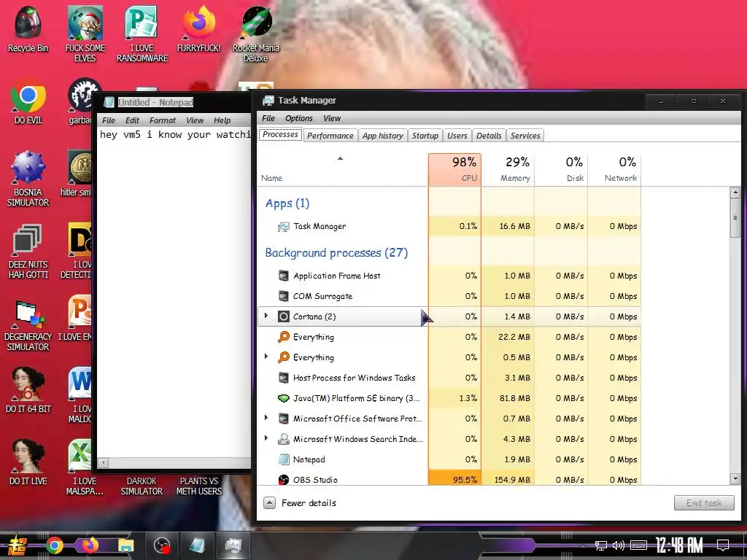Click the process list scroll down arrow
The height and width of the screenshot is (560, 747).
pos(735,478)
